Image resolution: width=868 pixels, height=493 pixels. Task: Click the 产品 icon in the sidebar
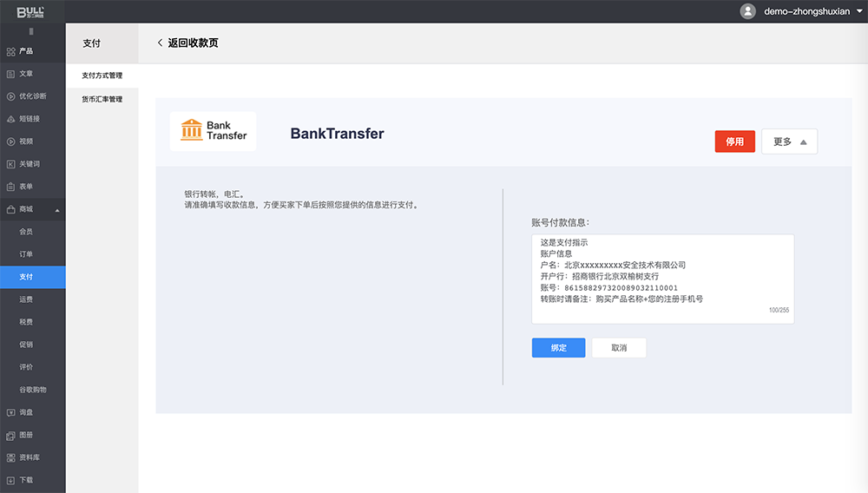coord(10,51)
